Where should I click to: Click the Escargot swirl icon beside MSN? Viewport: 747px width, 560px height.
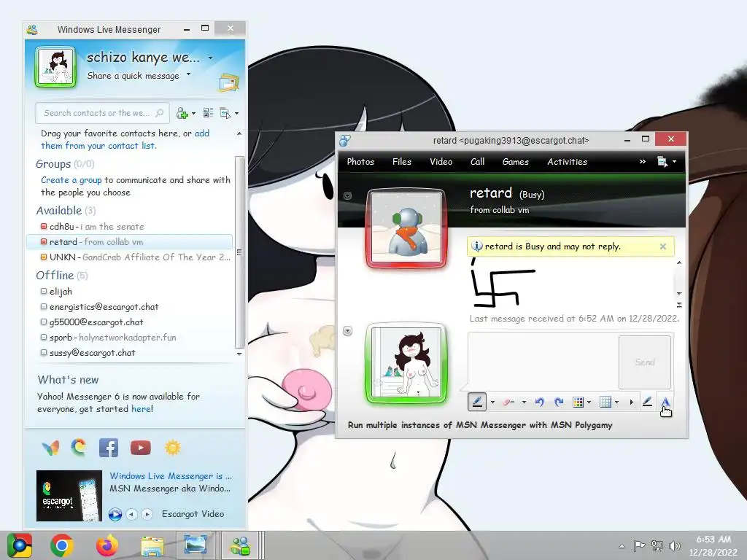pyautogui.click(x=79, y=447)
